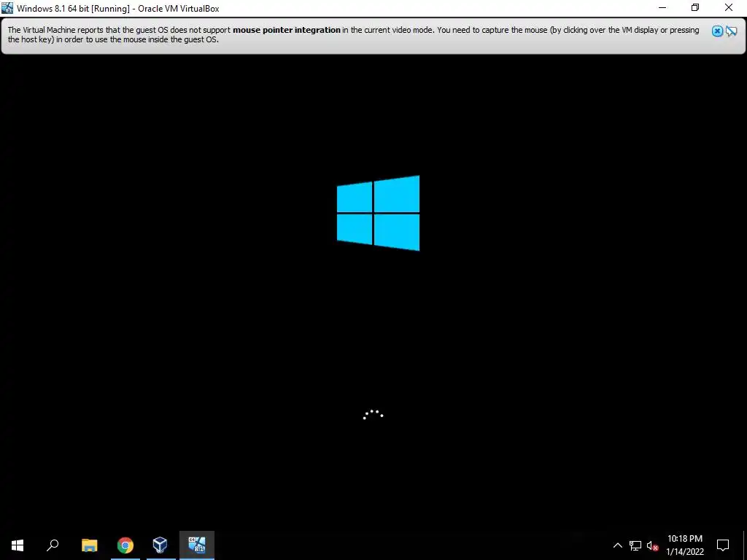Open File Explorer from taskbar
747x560 pixels.
pos(90,545)
